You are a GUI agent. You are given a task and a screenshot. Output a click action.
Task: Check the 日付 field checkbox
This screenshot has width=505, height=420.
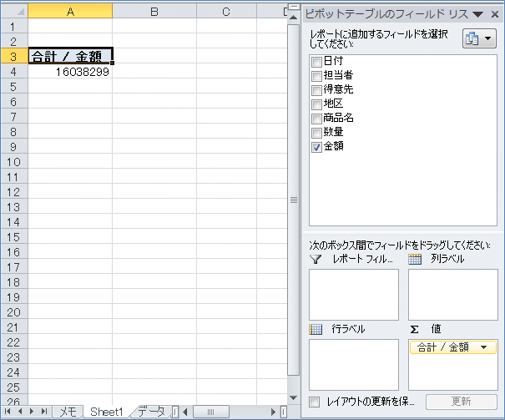coord(316,62)
